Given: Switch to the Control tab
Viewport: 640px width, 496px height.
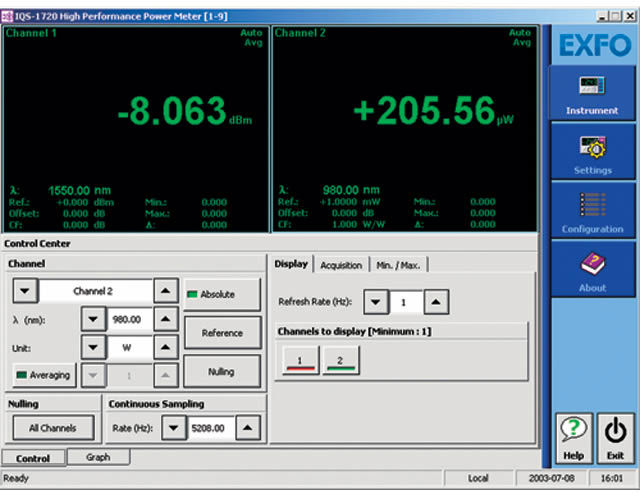Looking at the screenshot, I should [33, 458].
